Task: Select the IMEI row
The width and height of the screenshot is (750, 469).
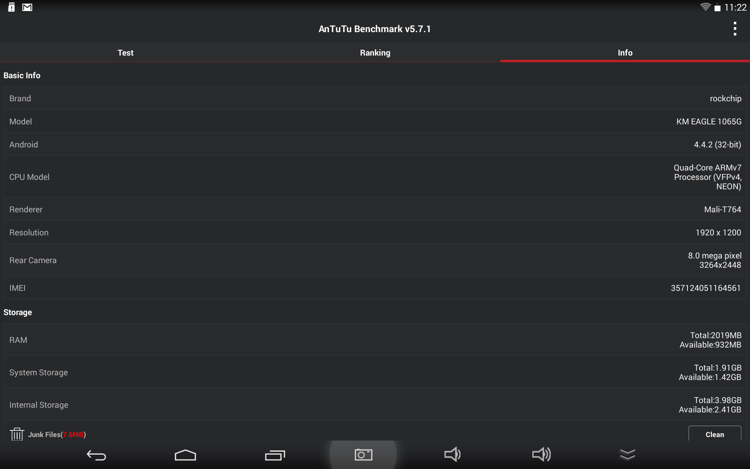Action: pyautogui.click(x=375, y=288)
